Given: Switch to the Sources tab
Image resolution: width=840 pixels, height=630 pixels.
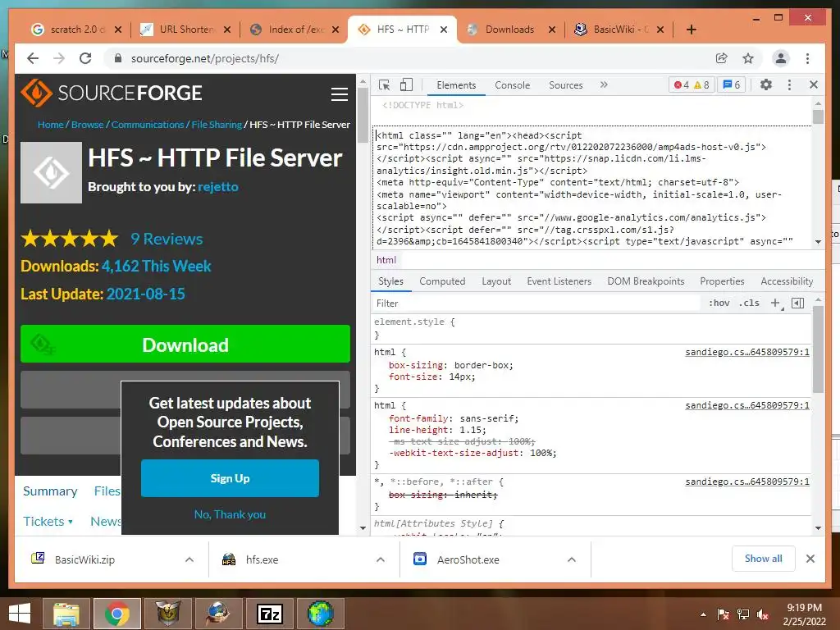Looking at the screenshot, I should coord(566,85).
